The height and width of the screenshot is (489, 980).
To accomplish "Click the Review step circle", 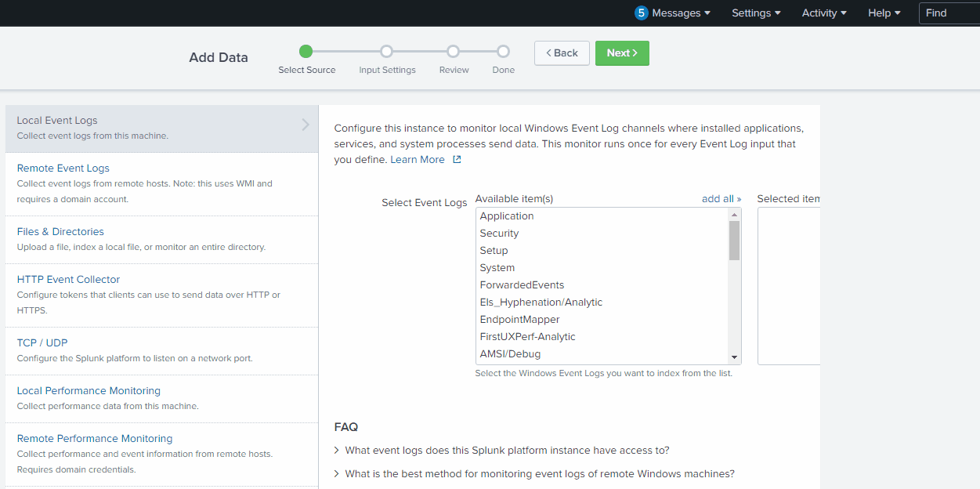I will (x=454, y=52).
